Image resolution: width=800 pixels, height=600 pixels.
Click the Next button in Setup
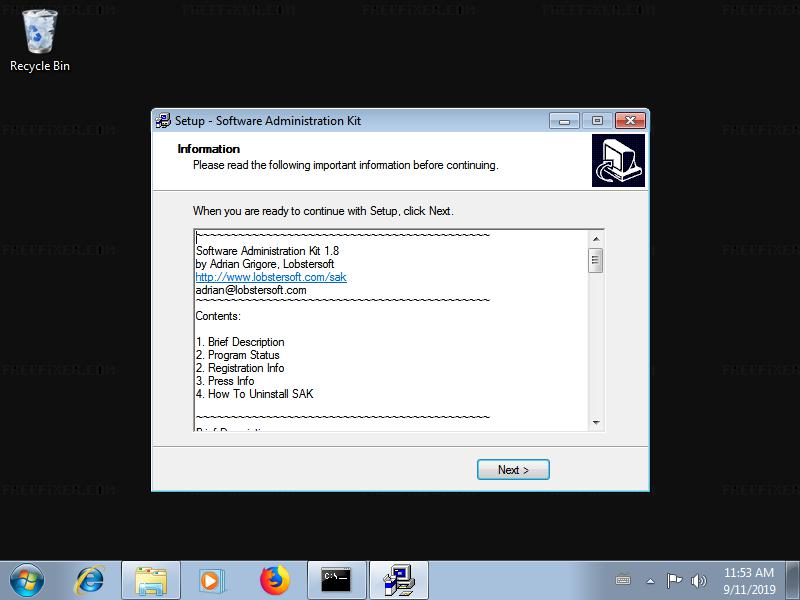click(x=513, y=469)
